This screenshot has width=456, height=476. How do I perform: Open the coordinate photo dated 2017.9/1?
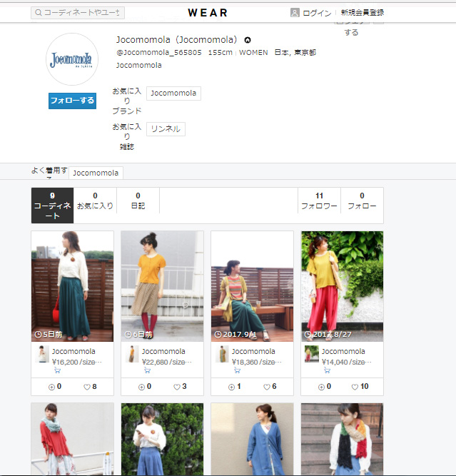click(x=252, y=286)
